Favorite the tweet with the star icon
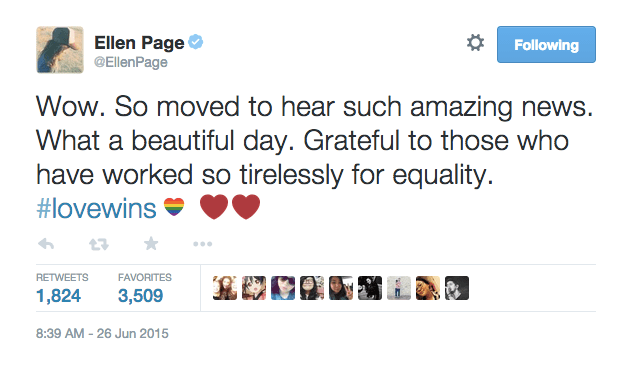 151,244
